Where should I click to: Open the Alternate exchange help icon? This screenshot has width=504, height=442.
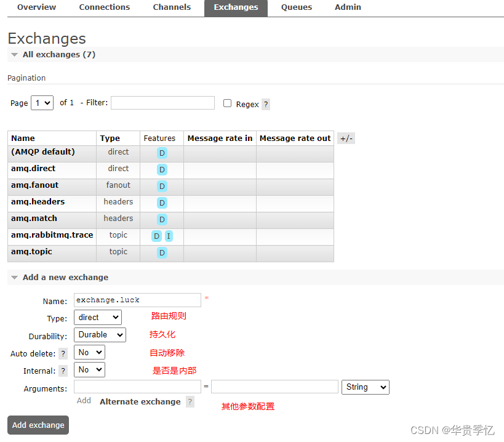pyautogui.click(x=190, y=401)
